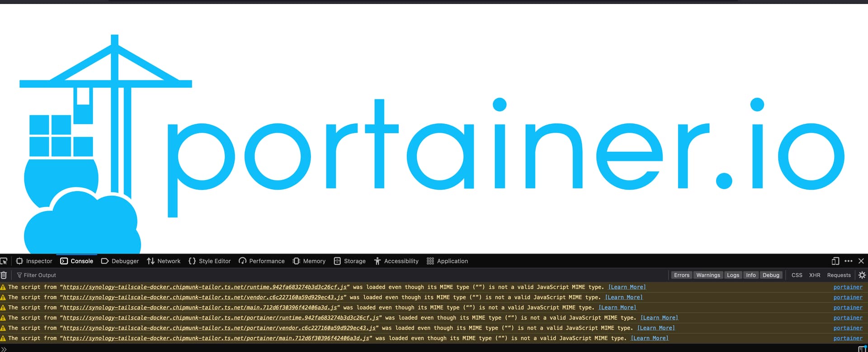Toggle the Logs filter
The height and width of the screenshot is (352, 868).
click(x=733, y=275)
